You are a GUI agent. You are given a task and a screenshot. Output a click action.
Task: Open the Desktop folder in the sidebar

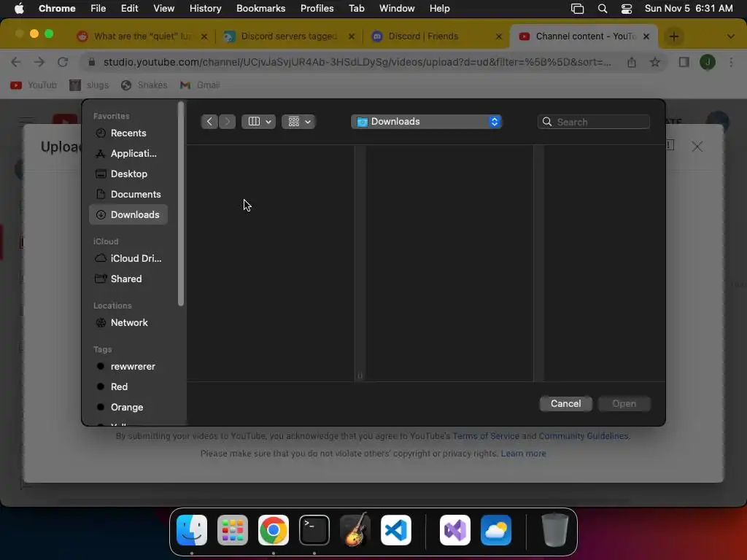[x=128, y=174]
